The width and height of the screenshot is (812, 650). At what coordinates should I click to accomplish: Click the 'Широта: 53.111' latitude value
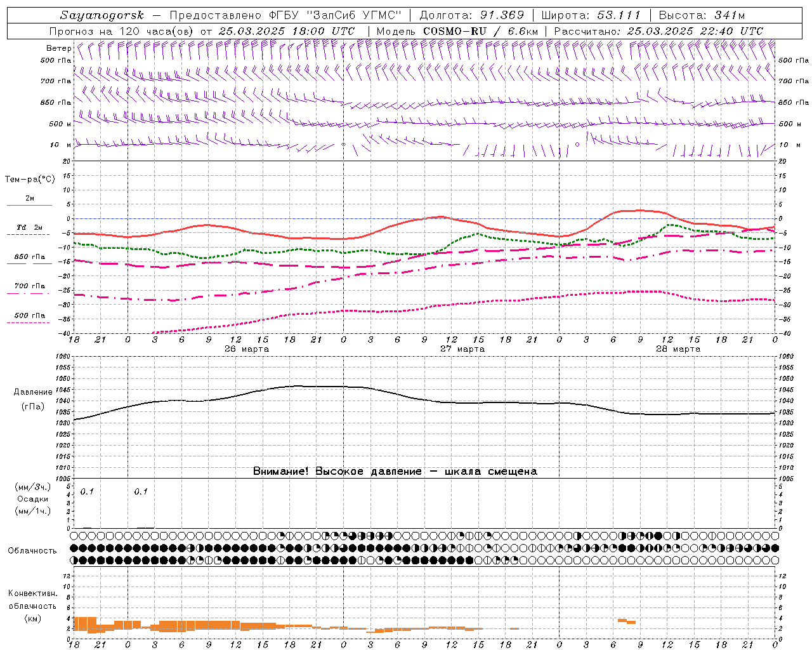[591, 15]
